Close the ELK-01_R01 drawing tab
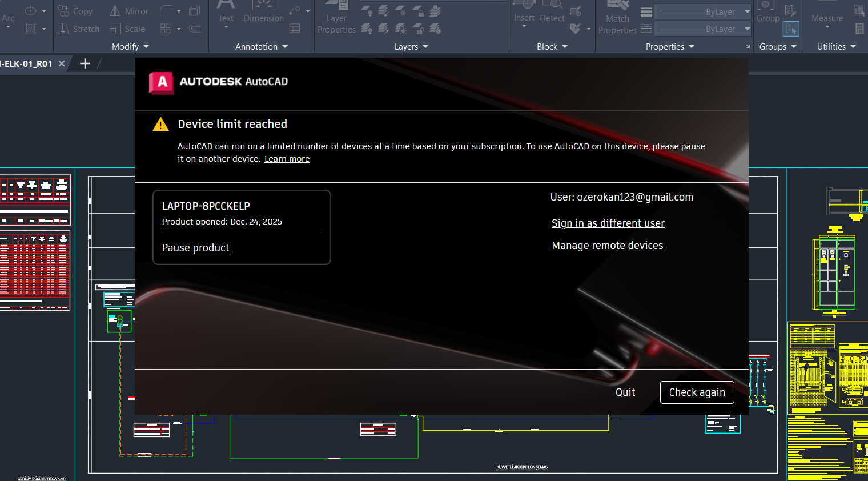 pyautogui.click(x=62, y=63)
